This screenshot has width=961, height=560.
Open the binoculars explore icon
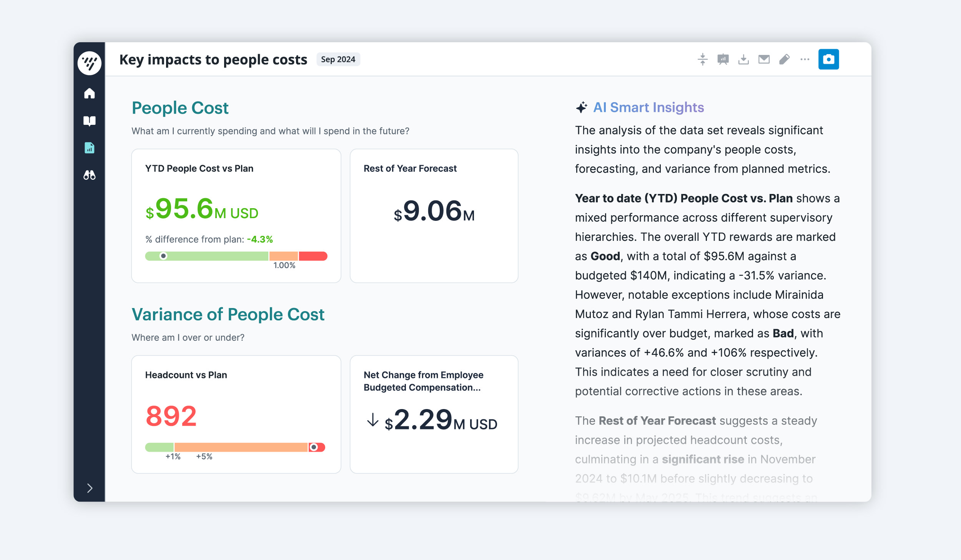pos(90,175)
